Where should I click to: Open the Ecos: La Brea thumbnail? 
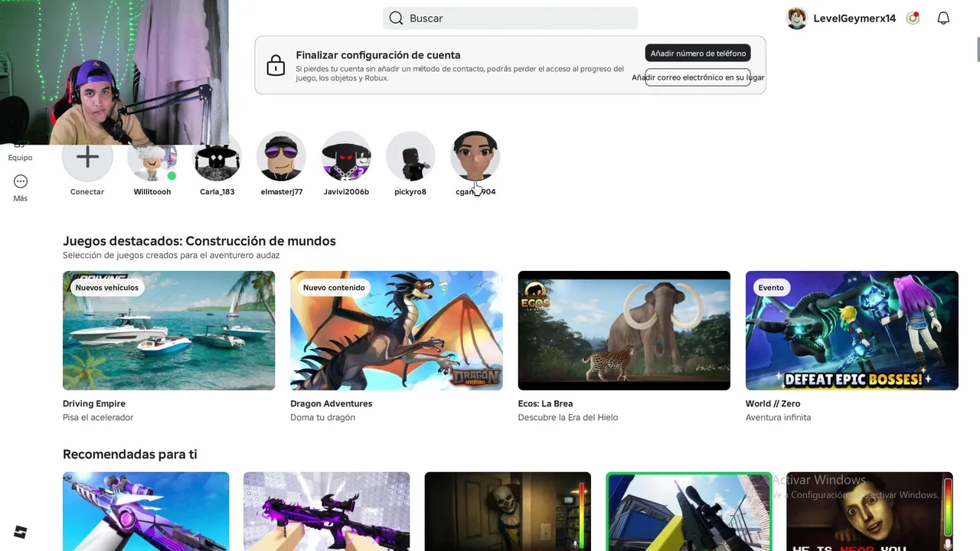point(624,331)
